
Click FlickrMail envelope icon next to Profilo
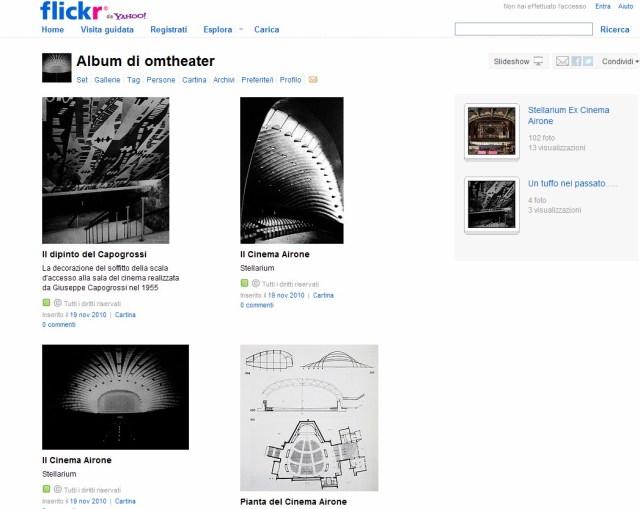pos(313,80)
